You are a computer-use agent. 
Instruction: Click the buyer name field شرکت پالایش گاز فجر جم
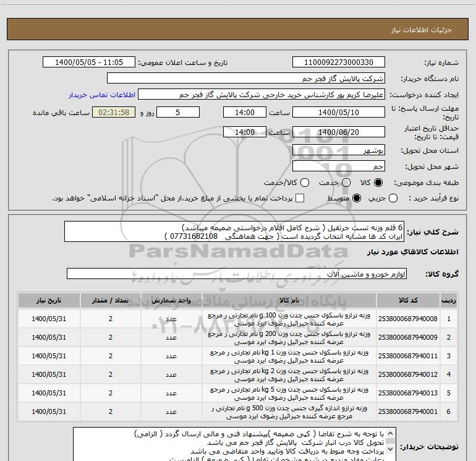tap(246, 79)
